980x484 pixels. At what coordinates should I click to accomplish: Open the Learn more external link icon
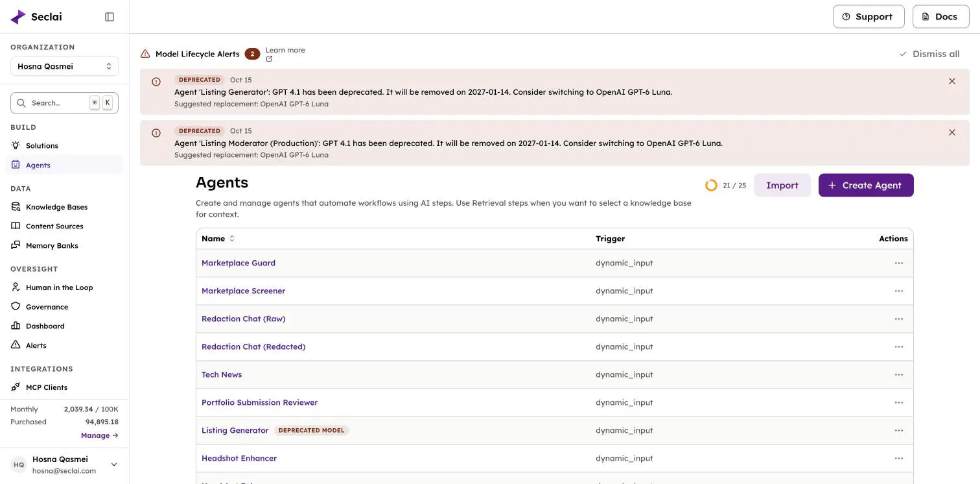coord(269,59)
